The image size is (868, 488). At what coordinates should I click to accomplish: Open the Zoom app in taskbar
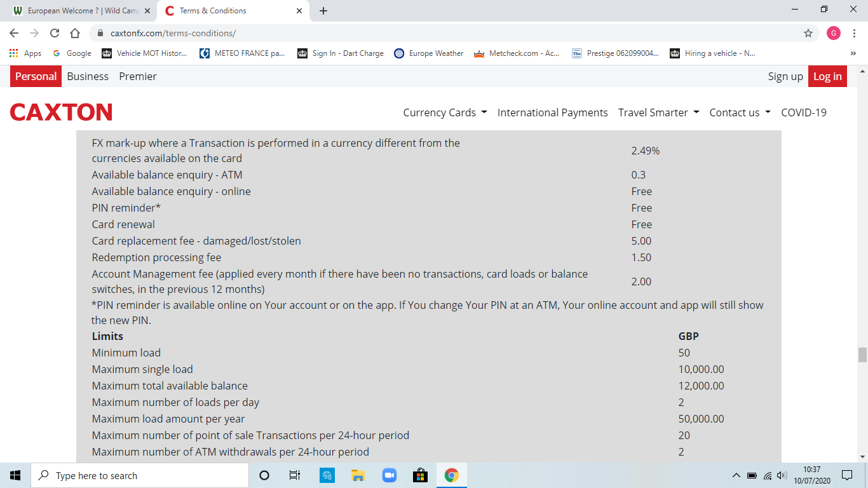389,475
